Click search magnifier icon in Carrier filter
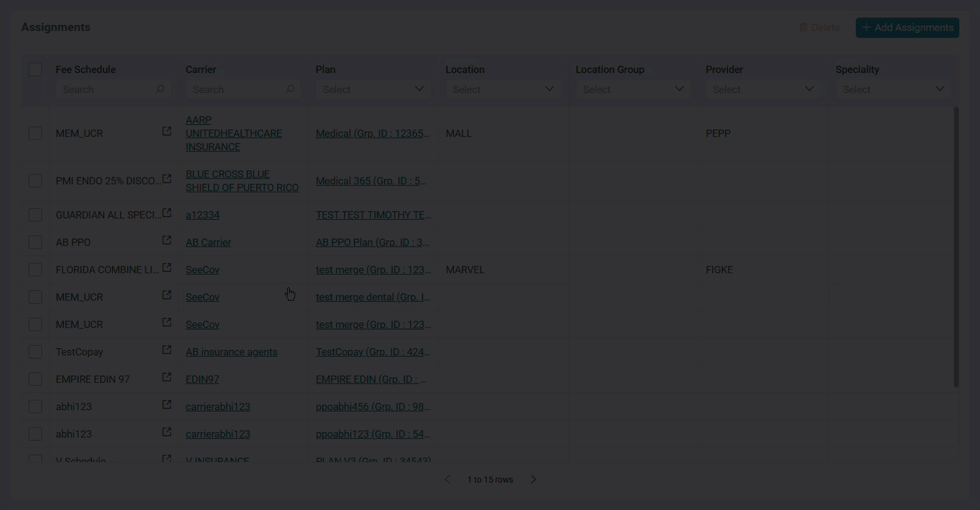Screen dimensions: 980x510 pos(290,89)
